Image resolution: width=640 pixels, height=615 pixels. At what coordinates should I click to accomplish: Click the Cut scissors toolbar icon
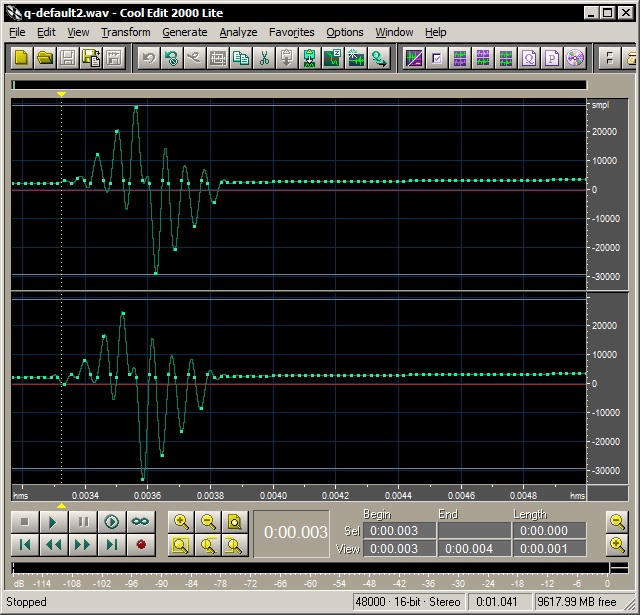(264, 58)
